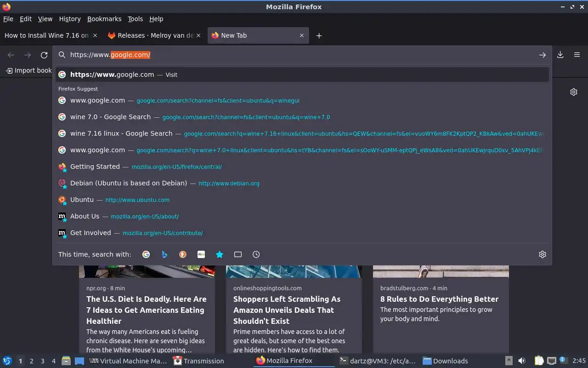Switch to Releases Melroy van de tab

(154, 35)
